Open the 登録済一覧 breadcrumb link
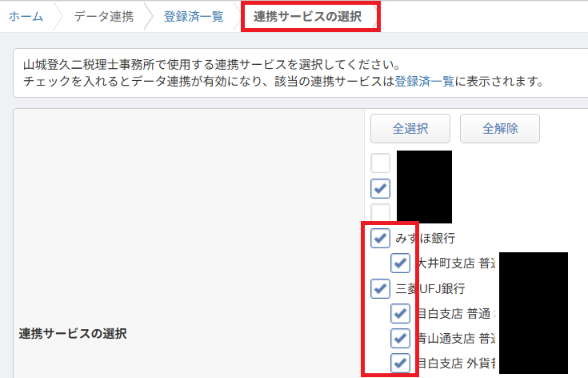The image size is (588, 378). coord(194,17)
